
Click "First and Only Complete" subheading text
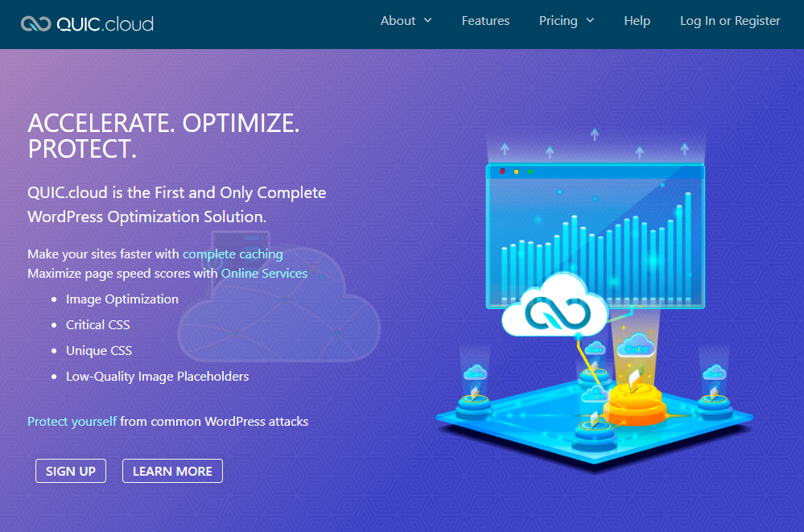[241, 193]
